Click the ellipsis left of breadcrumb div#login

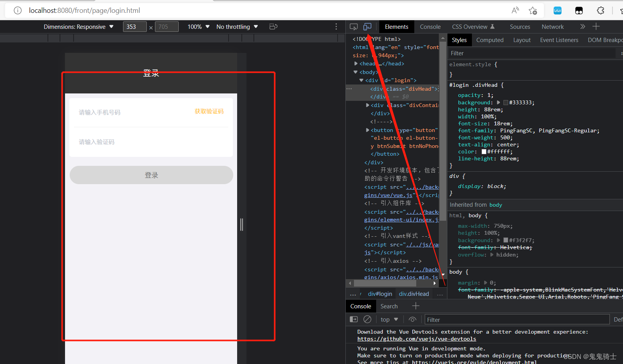[353, 294]
